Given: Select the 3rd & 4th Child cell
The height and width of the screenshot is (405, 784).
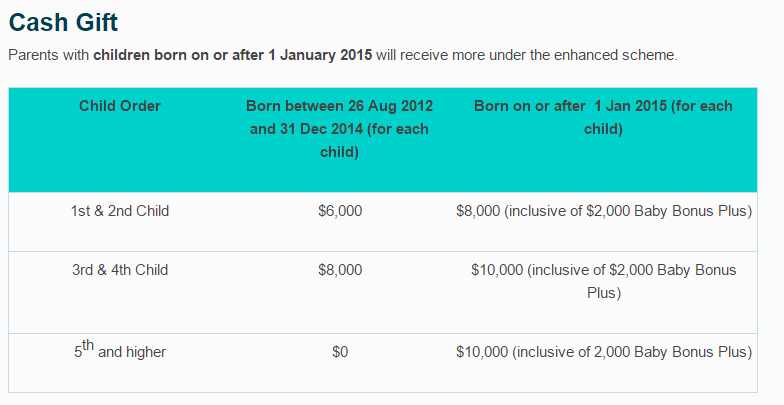Looking at the screenshot, I should coord(120,270).
